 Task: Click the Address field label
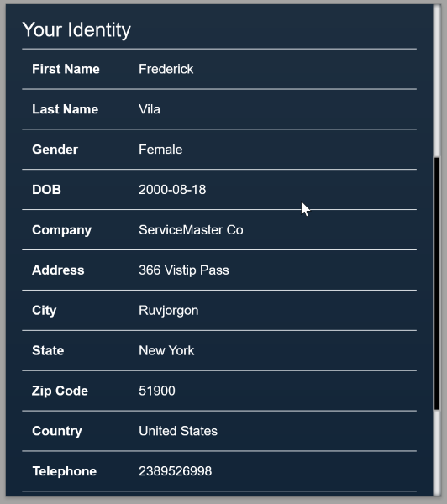58,270
